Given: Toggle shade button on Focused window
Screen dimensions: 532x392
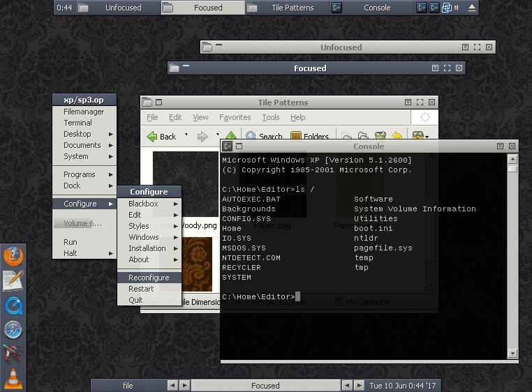Looking at the screenshot, I should coord(186,66).
